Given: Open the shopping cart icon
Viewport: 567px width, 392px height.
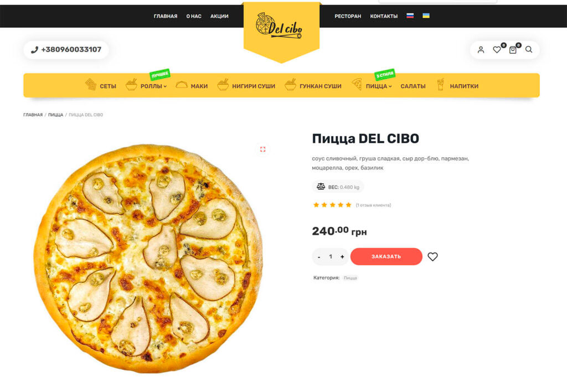Looking at the screenshot, I should [x=513, y=50].
